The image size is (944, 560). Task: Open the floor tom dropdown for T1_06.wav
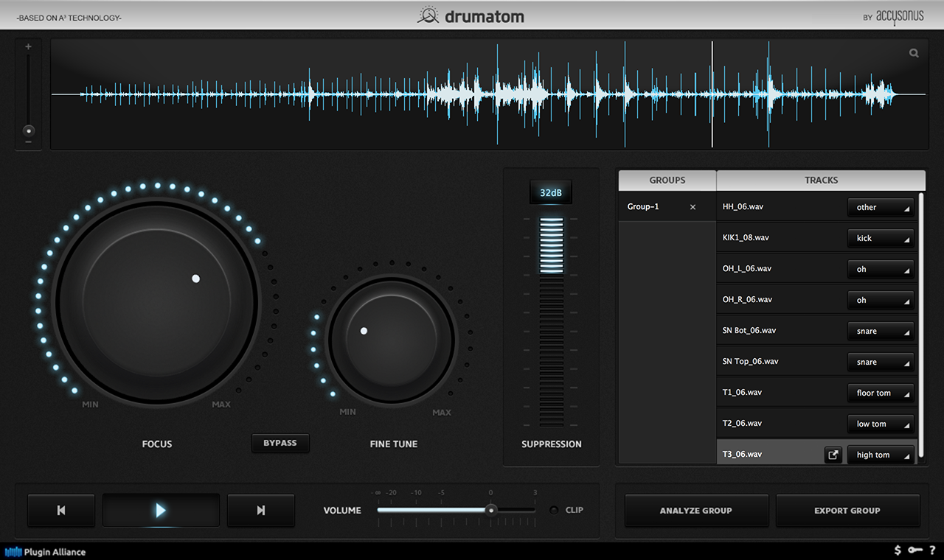(x=881, y=393)
